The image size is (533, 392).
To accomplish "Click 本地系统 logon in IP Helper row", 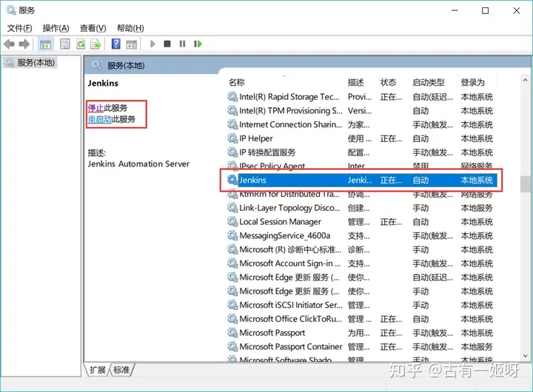I will pos(477,138).
